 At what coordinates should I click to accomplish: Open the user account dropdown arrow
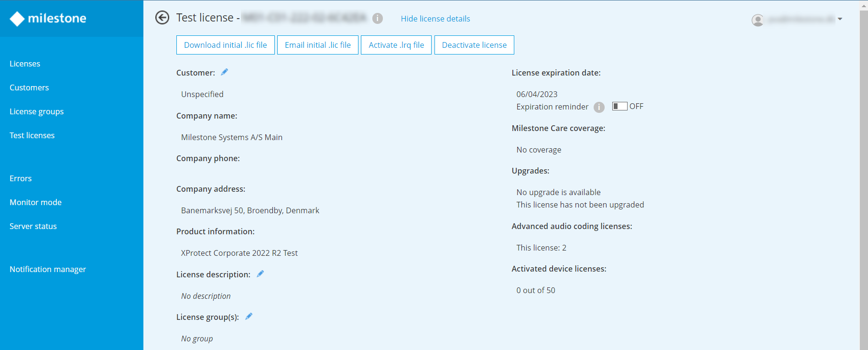(x=840, y=19)
